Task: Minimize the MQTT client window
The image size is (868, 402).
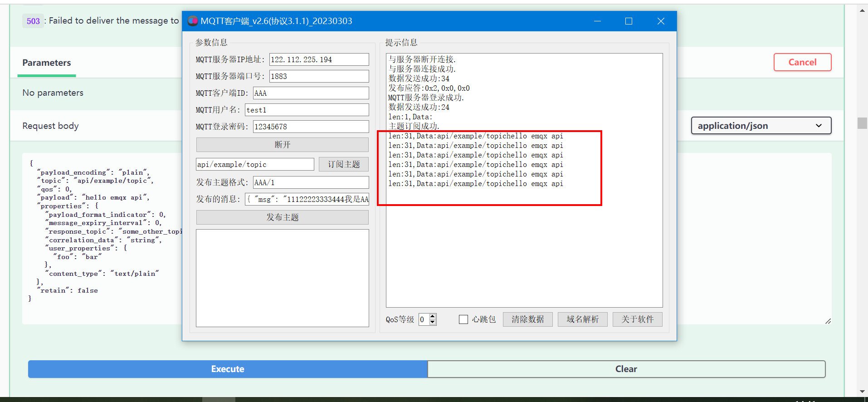Action: tap(598, 21)
